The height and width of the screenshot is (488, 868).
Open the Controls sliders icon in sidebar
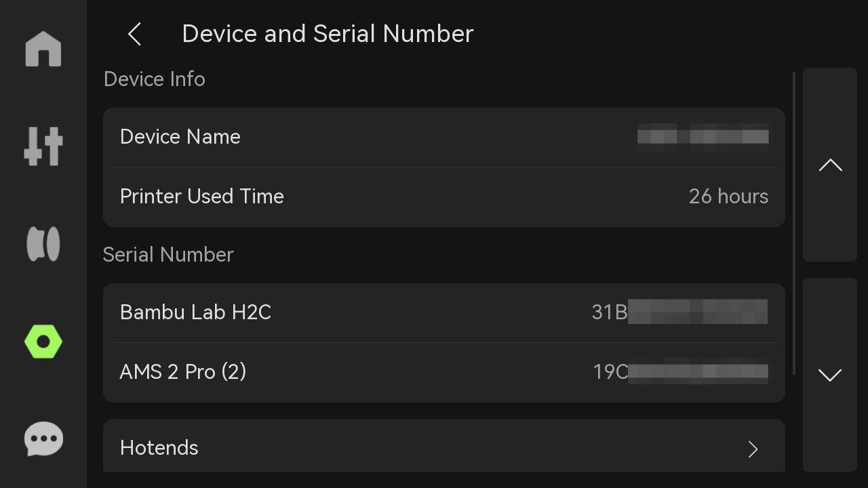tap(43, 146)
